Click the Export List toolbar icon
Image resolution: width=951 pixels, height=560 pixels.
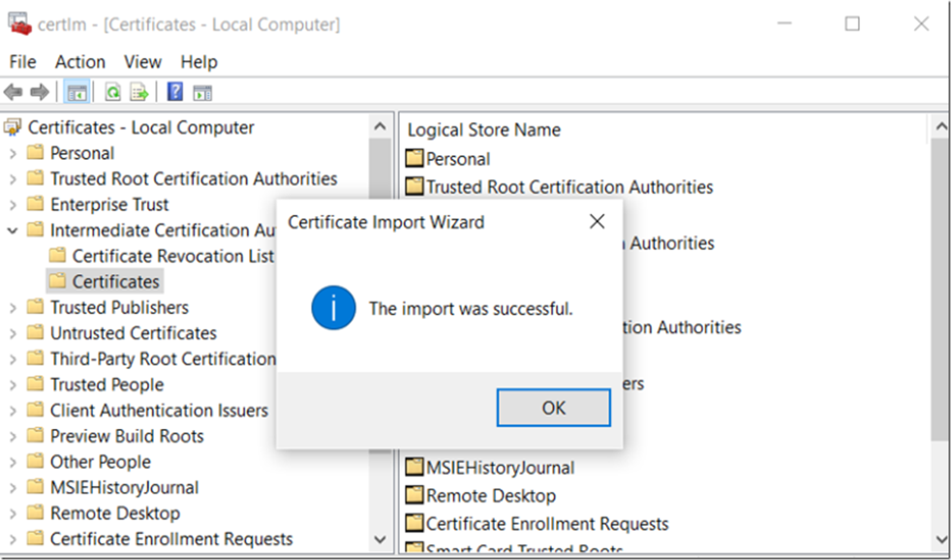(x=139, y=92)
